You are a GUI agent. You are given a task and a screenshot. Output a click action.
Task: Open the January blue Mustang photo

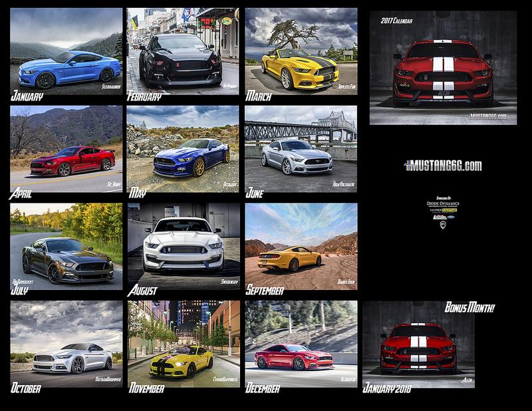point(66,51)
